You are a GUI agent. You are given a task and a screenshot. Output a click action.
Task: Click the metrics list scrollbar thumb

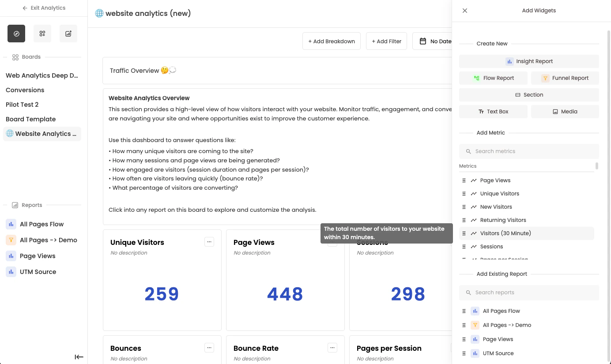(597, 166)
